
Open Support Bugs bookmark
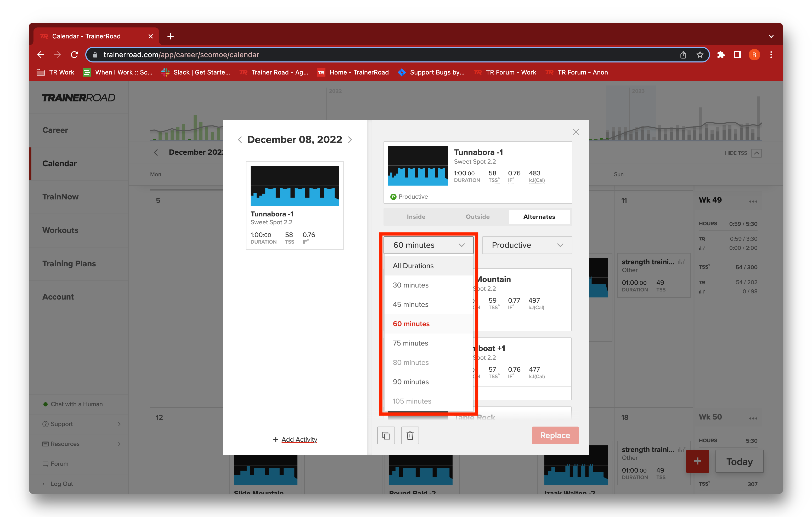431,72
